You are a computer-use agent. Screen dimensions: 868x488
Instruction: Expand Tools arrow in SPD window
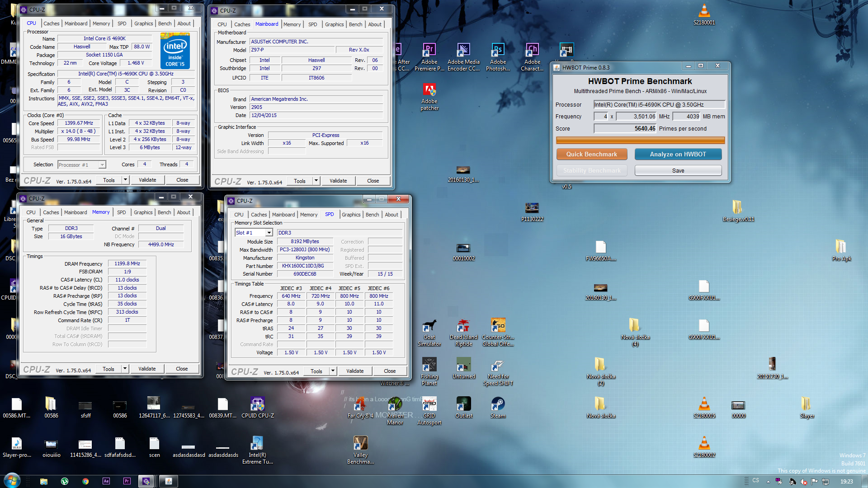[333, 371]
